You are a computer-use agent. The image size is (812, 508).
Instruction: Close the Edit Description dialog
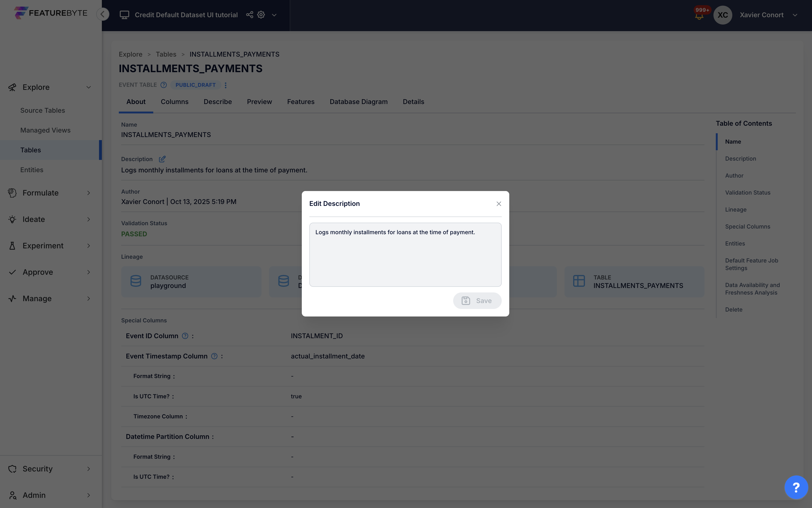click(499, 204)
